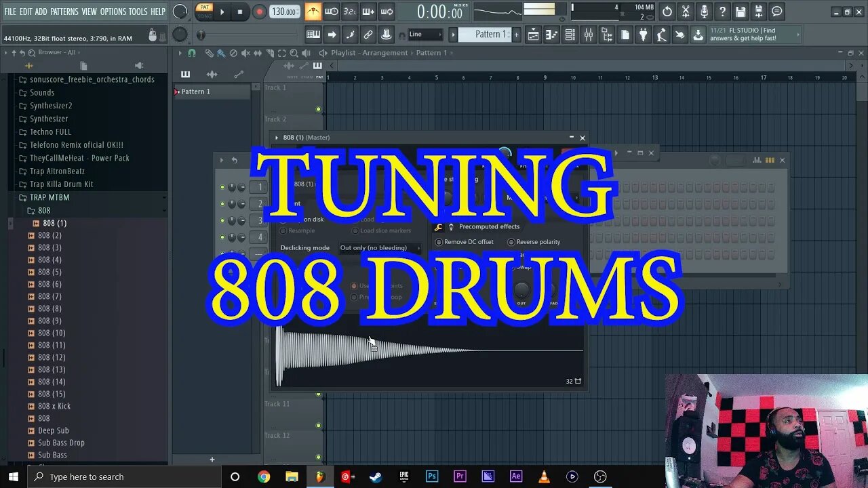Adjust the master pitch knob
The height and width of the screenshot is (488, 868).
click(180, 35)
